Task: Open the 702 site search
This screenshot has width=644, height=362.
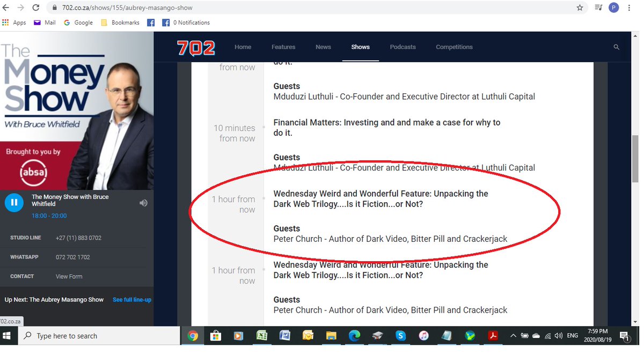Action: click(617, 47)
